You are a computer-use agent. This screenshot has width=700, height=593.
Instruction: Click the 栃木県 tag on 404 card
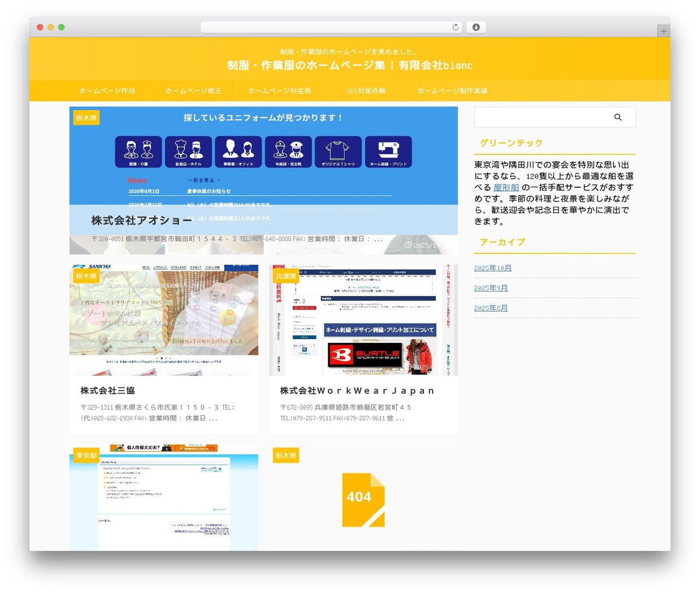286,456
